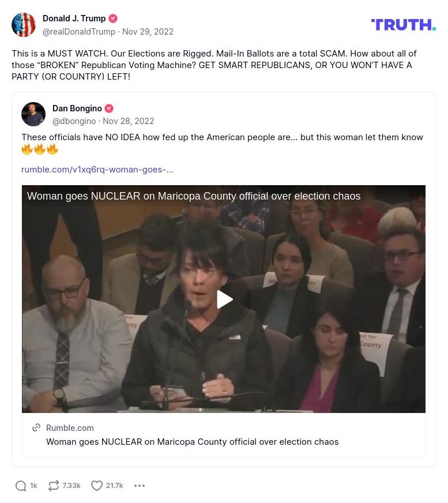Screen dimensions: 448x503
Task: Click the Truth Social logo
Action: pos(403,25)
